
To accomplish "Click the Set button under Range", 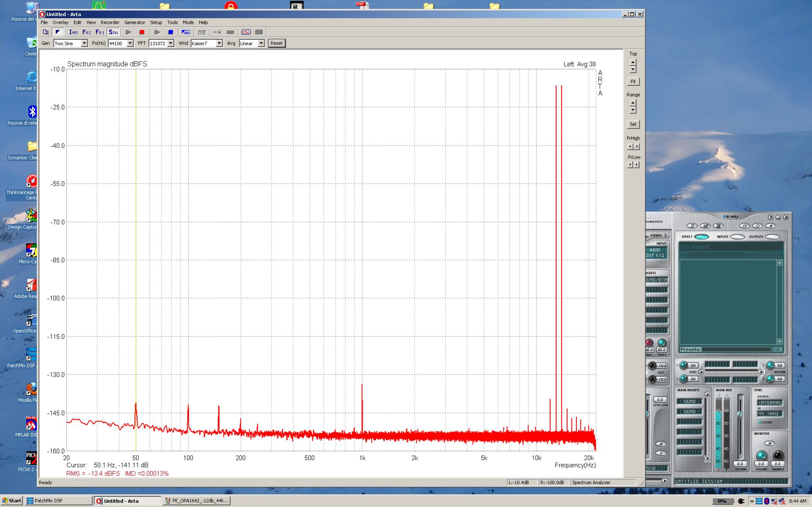I will [633, 124].
